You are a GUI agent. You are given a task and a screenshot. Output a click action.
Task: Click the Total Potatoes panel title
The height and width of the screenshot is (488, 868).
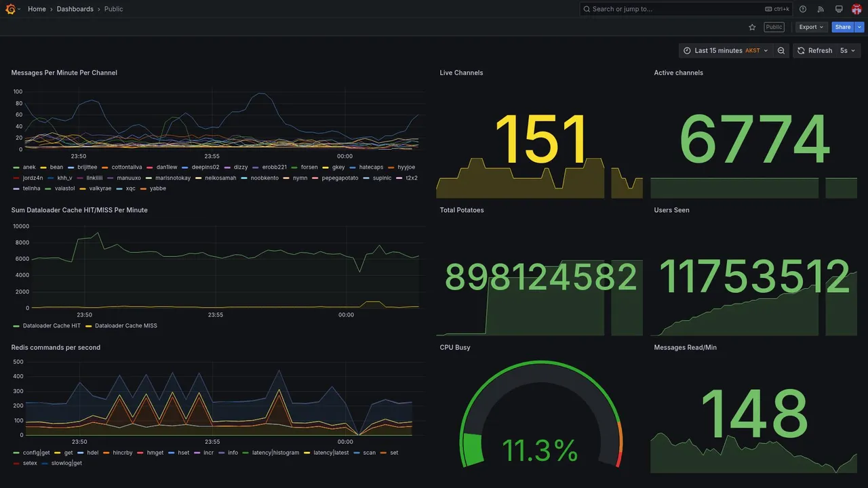tap(462, 210)
